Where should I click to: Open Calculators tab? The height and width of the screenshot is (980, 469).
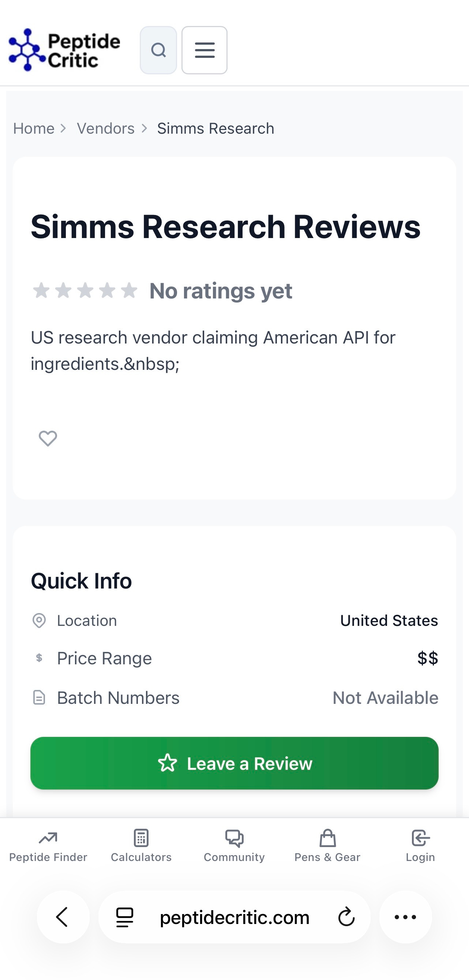(x=141, y=846)
